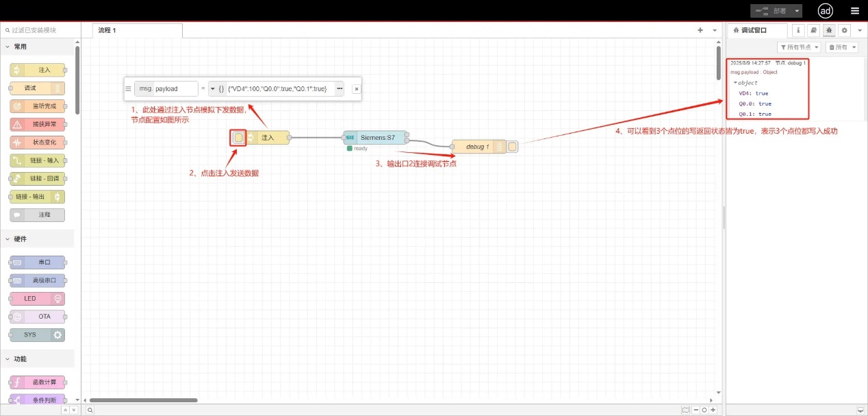868x416 pixels.
Task: Collapse the object tree in the debug message
Action: (x=735, y=83)
